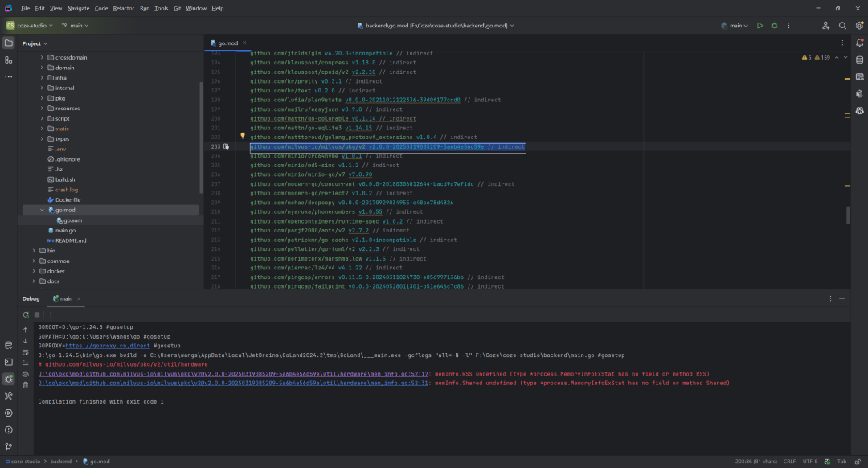Expand the resources folder
Viewport: 868px width, 468px height.
42,109
